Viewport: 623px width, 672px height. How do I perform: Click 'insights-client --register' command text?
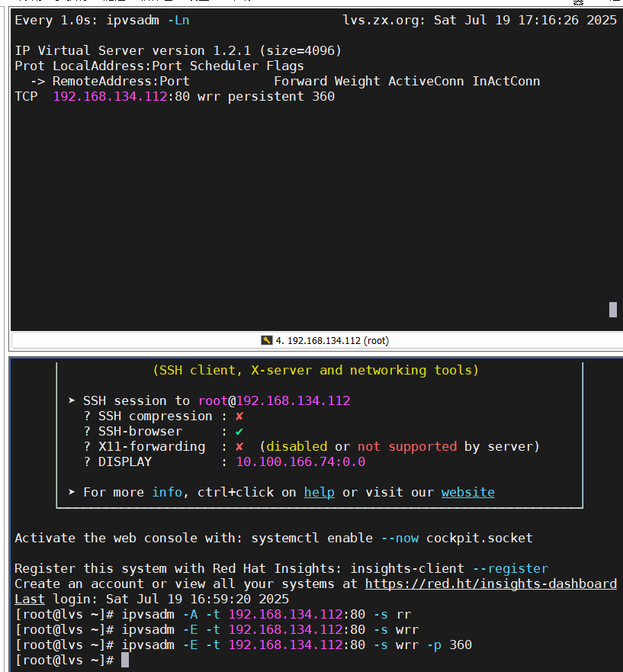[449, 568]
